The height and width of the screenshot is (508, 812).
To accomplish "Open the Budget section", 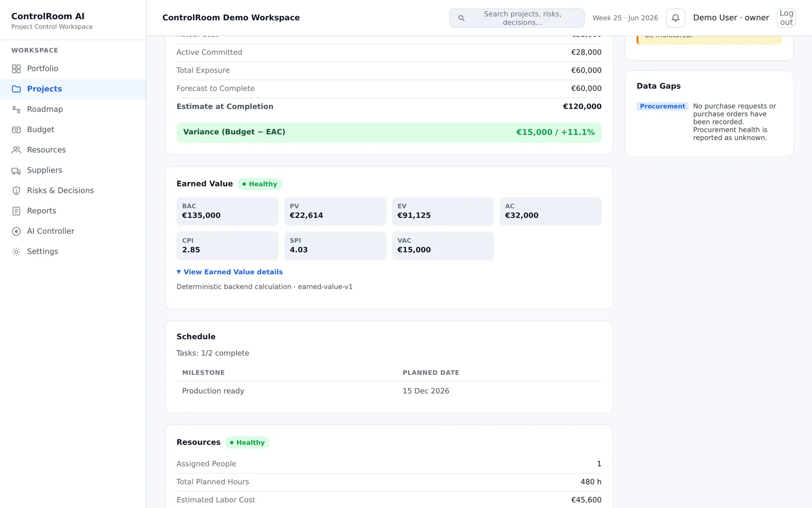I will coord(73,130).
